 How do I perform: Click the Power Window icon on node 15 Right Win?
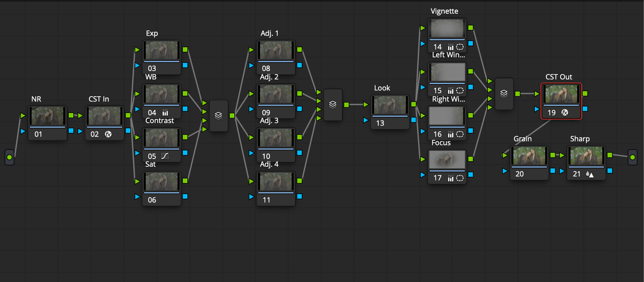(459, 90)
